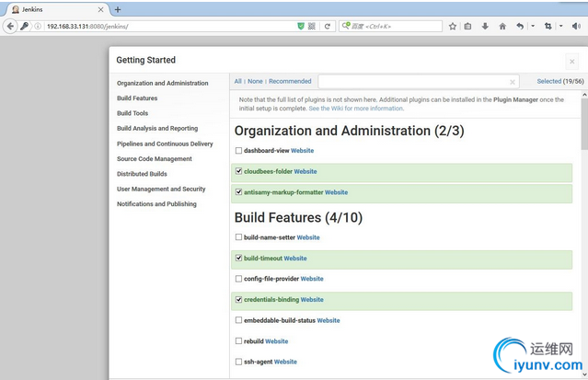
Task: Focus the plugin filter search field
Action: click(419, 81)
